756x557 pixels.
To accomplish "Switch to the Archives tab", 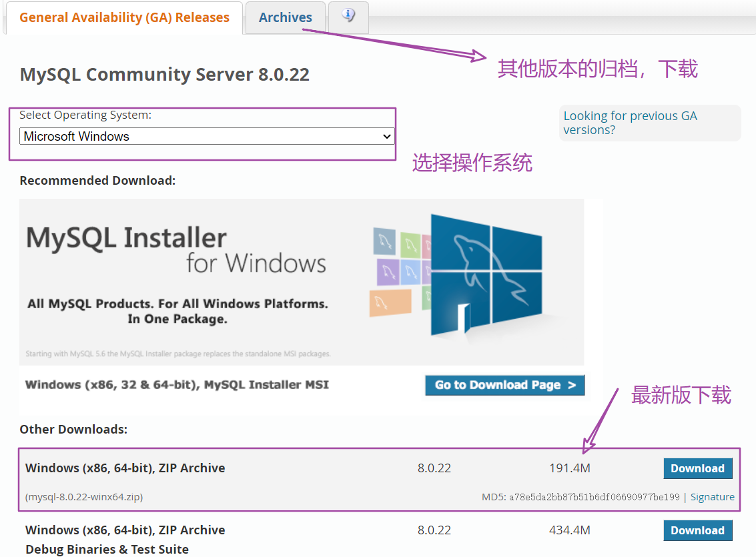I will pos(286,18).
